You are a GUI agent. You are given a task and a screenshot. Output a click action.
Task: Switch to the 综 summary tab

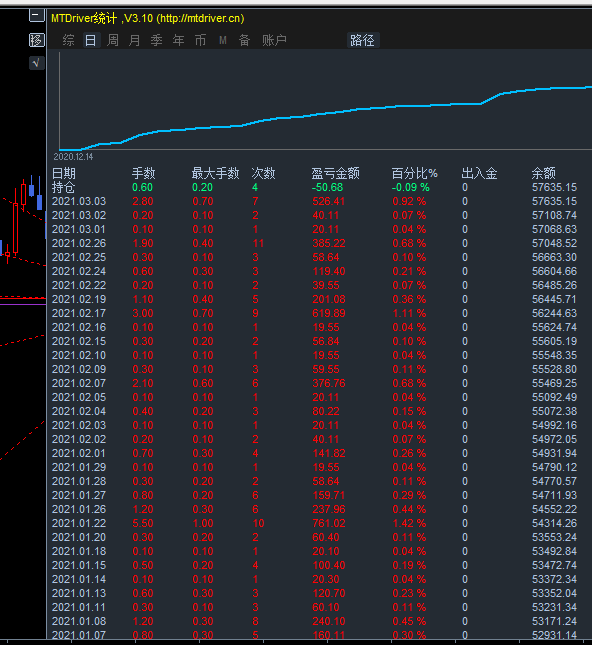click(68, 40)
